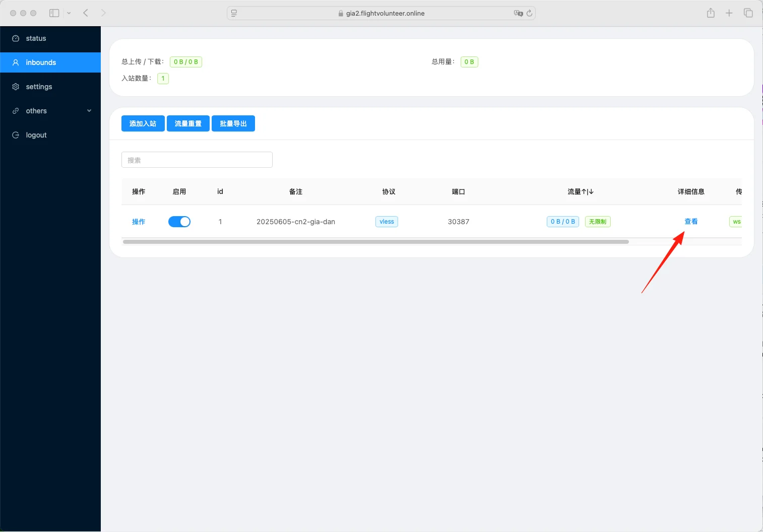Open settings from the sidebar
Screen dimensions: 763x532
tap(50, 87)
